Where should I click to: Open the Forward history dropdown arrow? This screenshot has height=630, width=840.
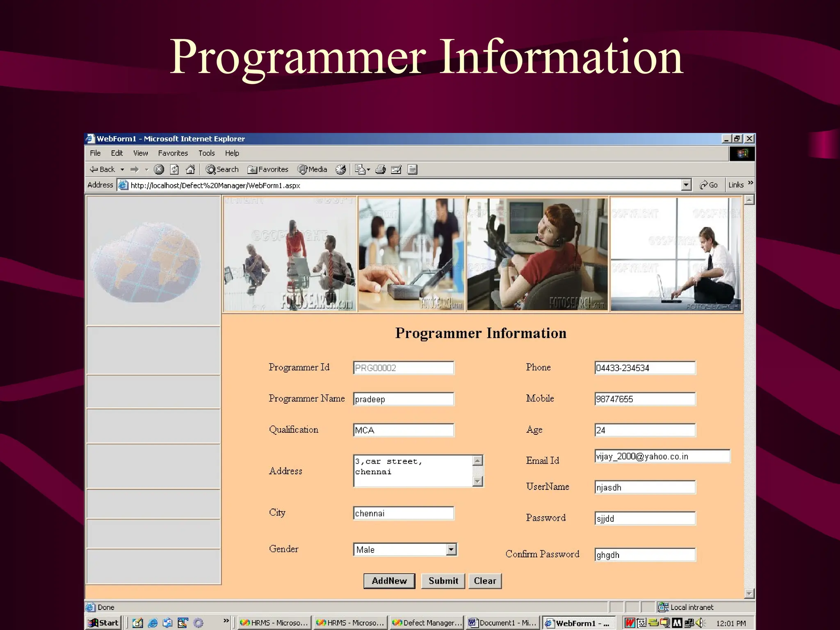[x=146, y=169]
